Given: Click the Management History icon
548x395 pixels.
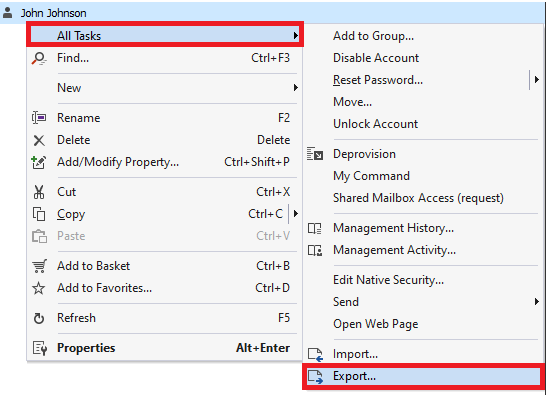Looking at the screenshot, I should point(315,228).
